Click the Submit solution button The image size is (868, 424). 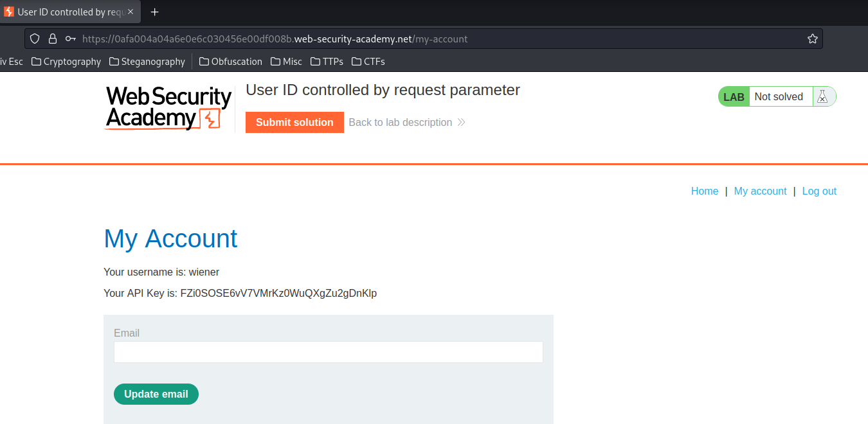pyautogui.click(x=294, y=122)
